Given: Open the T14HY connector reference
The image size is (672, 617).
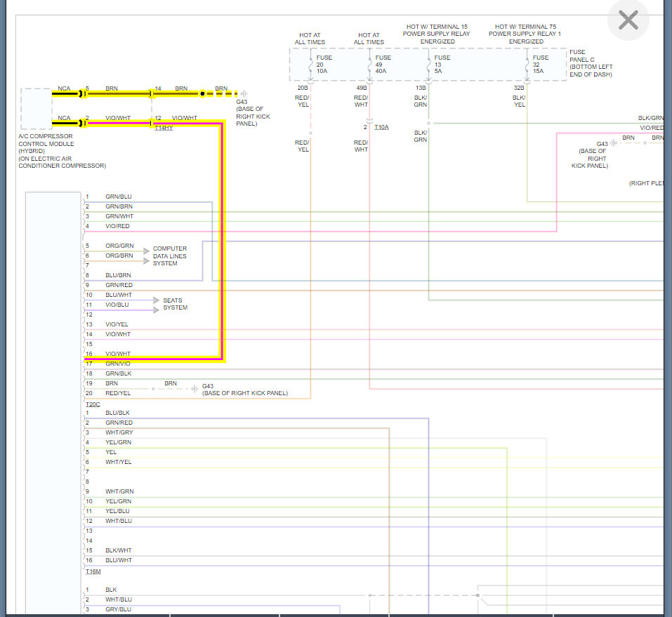Looking at the screenshot, I should (164, 128).
